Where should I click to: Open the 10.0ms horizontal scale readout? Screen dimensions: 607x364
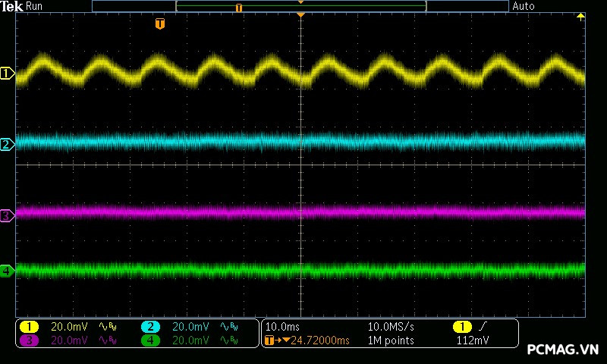click(x=281, y=327)
